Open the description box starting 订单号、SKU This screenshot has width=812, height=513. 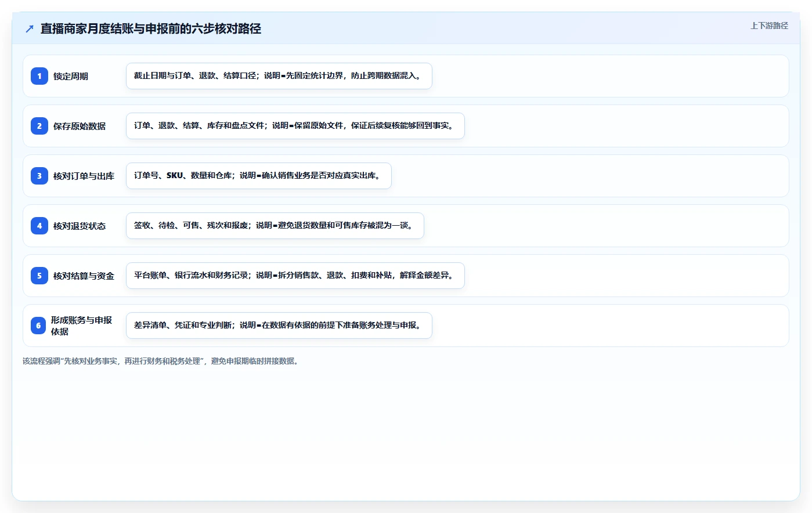[259, 176]
